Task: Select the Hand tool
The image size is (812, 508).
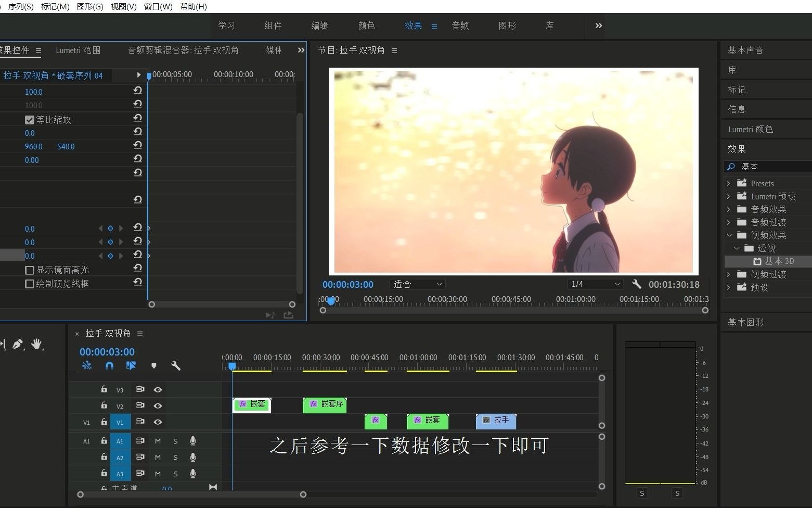Action: pyautogui.click(x=37, y=344)
